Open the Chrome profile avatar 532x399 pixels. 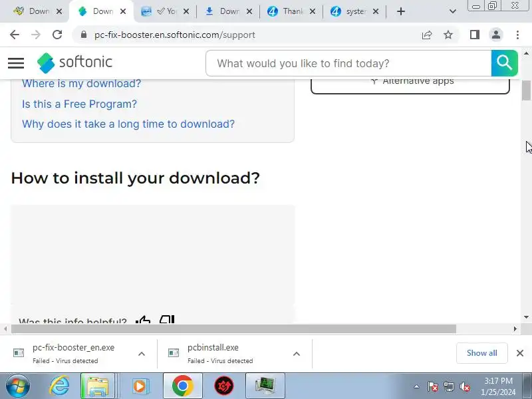[496, 35]
